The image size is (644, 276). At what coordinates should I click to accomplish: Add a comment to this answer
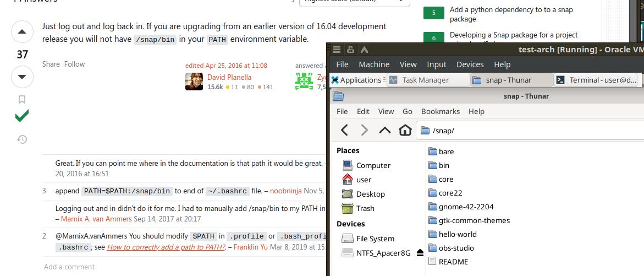point(69,267)
